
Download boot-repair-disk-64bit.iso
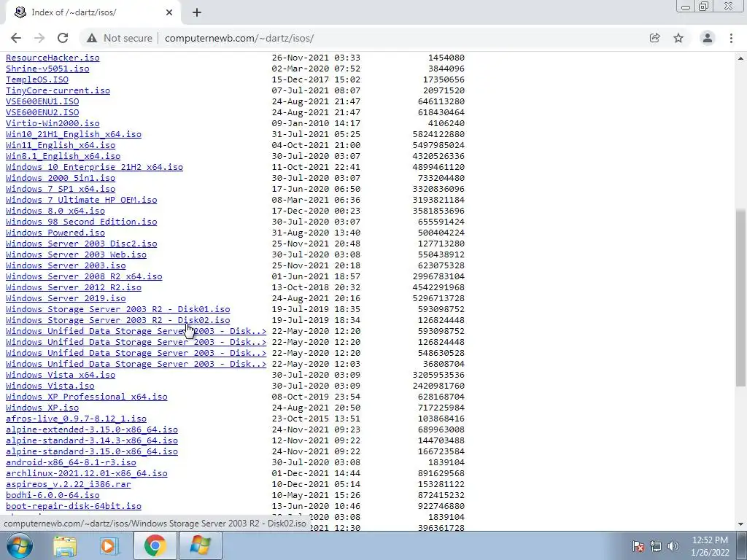point(74,507)
